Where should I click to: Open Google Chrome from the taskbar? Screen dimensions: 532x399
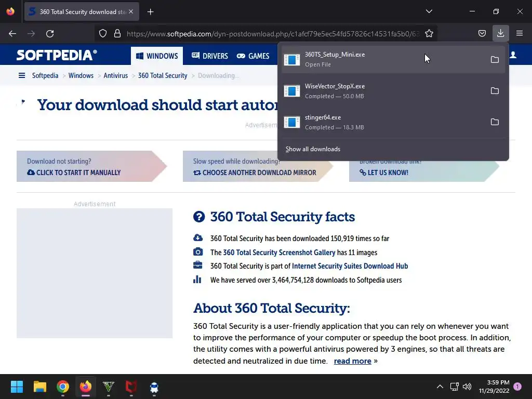(x=63, y=387)
